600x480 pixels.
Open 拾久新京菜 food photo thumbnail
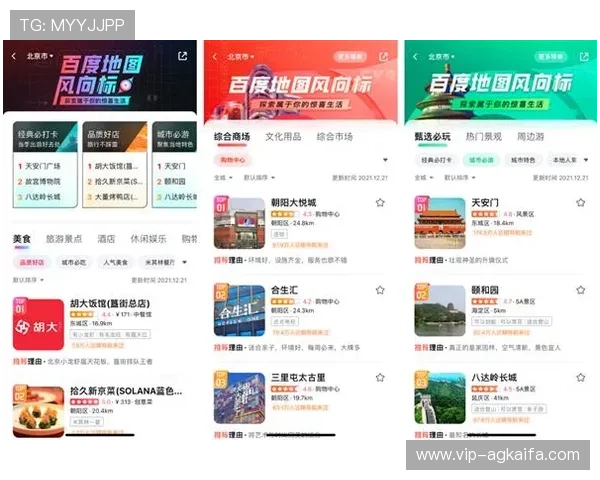tap(38, 412)
